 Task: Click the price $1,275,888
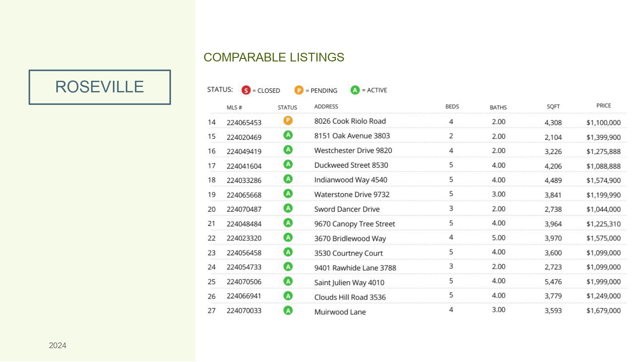coord(603,152)
